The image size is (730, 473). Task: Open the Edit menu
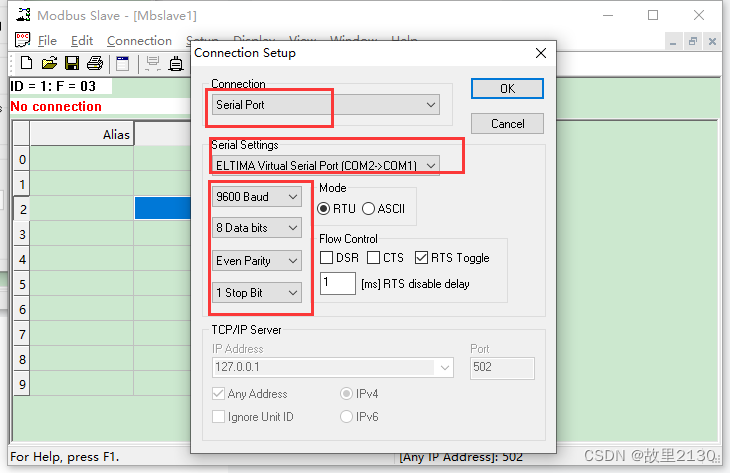82,41
